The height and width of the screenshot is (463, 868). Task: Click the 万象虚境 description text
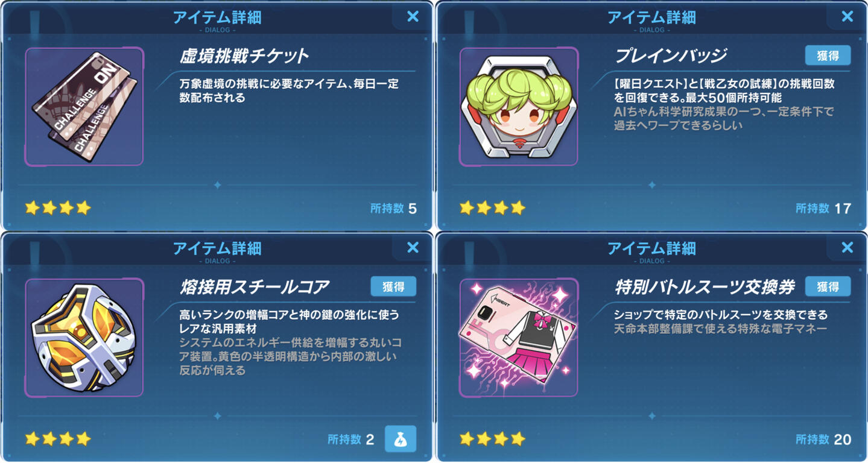[289, 90]
